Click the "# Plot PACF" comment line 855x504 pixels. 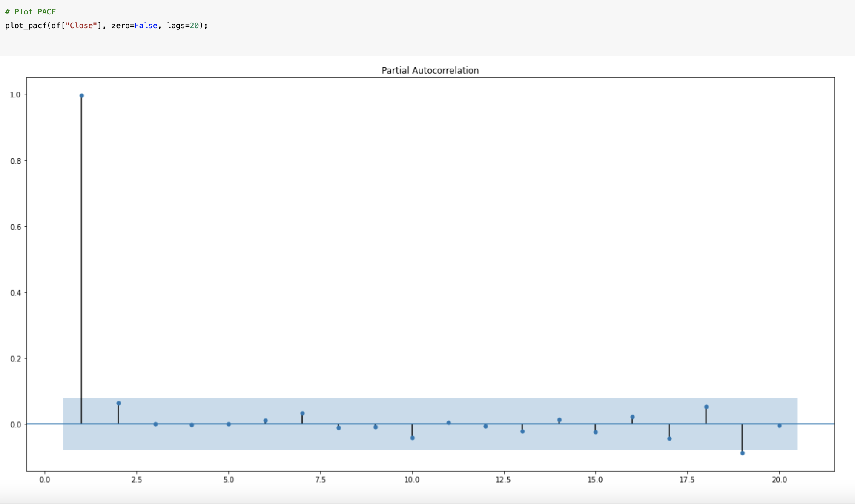pos(30,11)
